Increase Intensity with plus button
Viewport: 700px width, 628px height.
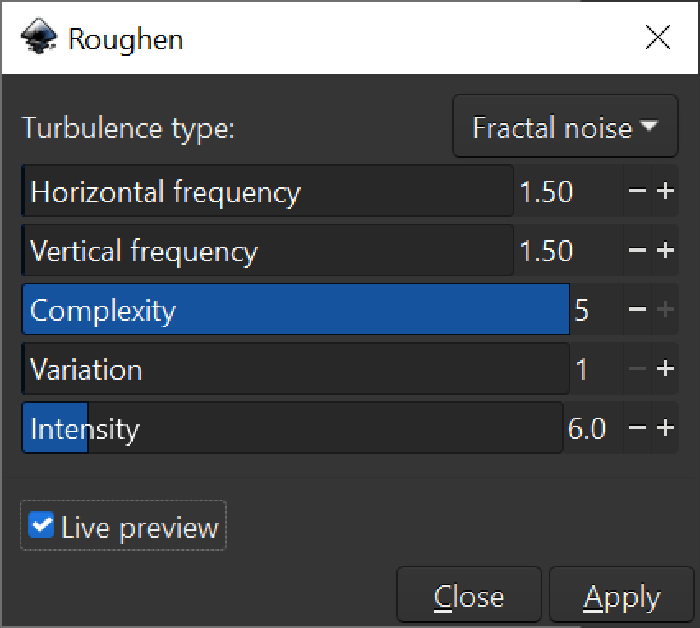click(666, 428)
